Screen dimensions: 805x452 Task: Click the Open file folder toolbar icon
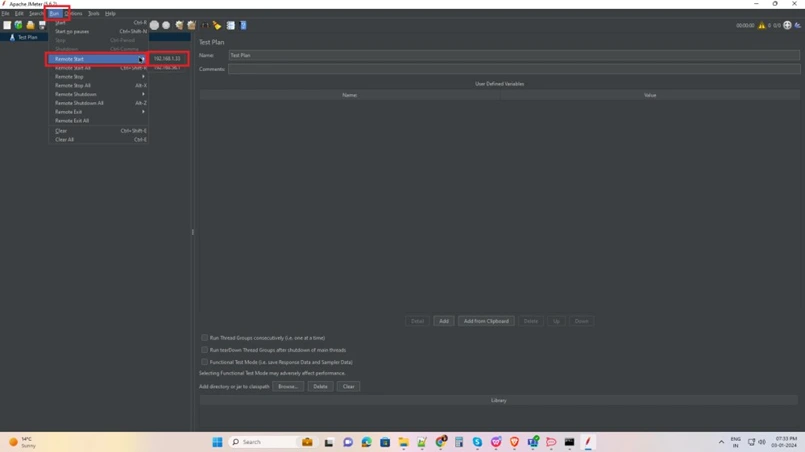(30, 25)
